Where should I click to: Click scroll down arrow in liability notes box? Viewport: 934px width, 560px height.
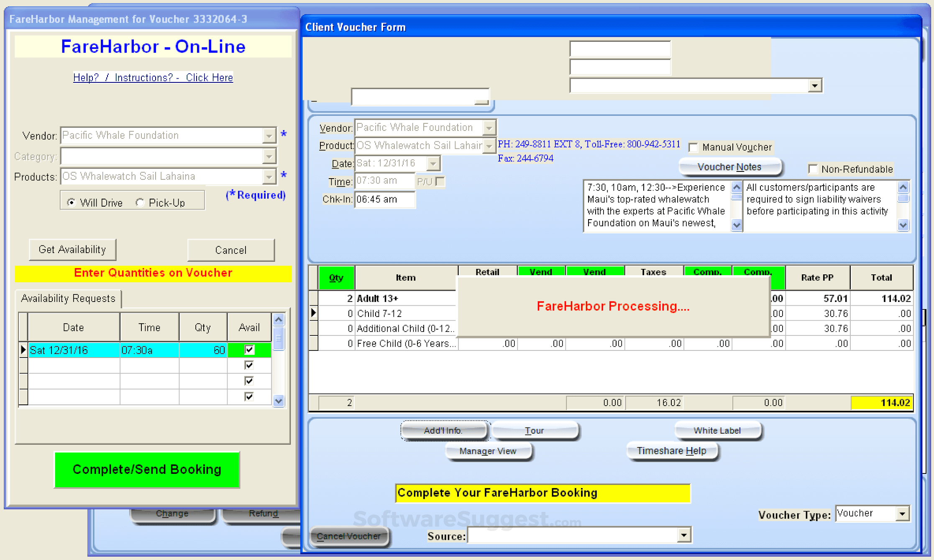pyautogui.click(x=903, y=225)
